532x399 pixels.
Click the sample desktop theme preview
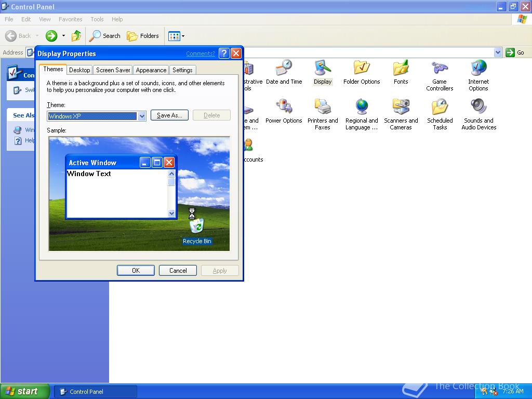(x=139, y=194)
